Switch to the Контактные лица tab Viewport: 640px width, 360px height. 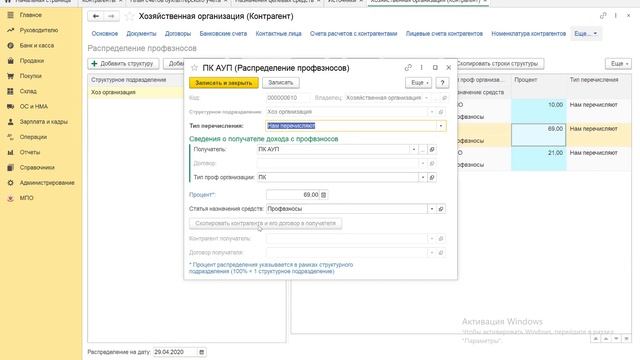point(278,33)
